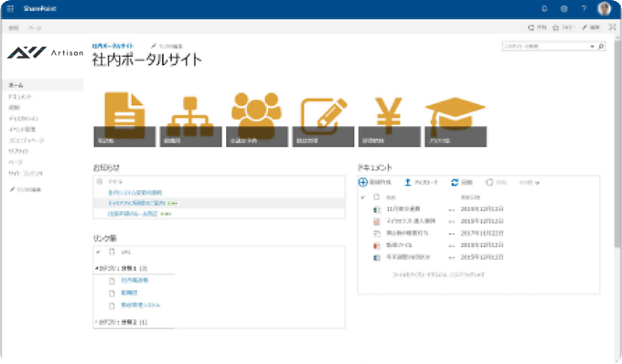Click the edit links pencil in left navigation
Screen dimensions: 622x364
coord(12,189)
